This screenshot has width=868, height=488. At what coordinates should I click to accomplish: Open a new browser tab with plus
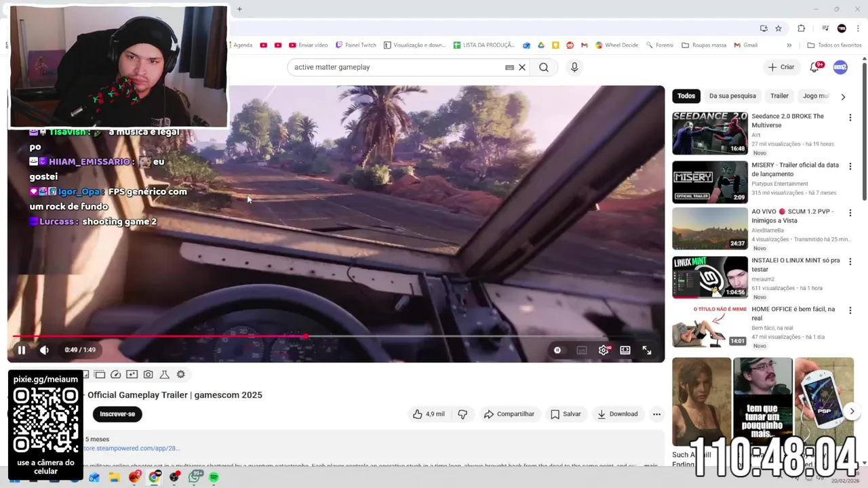click(239, 9)
